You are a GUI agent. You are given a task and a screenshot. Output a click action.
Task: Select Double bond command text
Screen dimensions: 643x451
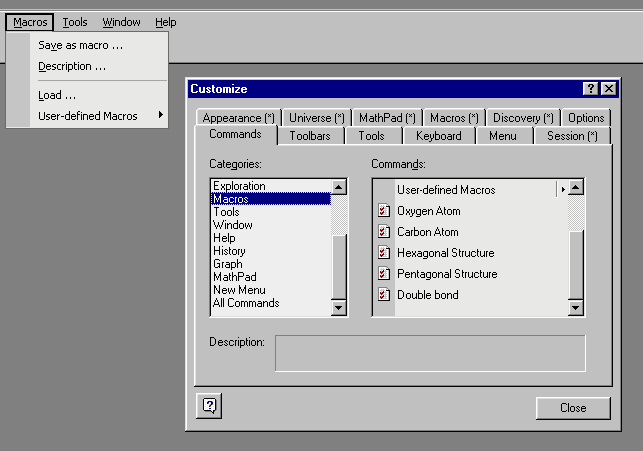(x=428, y=294)
